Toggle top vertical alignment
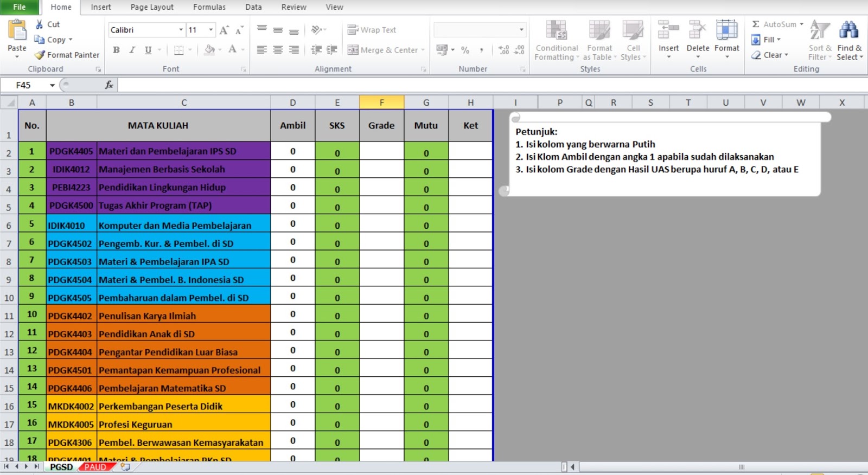The width and height of the screenshot is (868, 475). click(x=261, y=30)
